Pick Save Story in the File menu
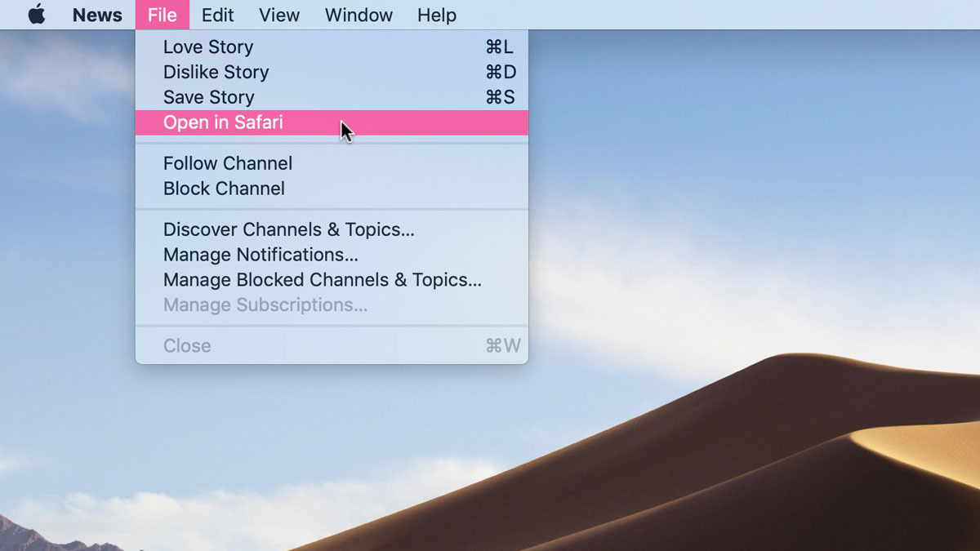 click(x=332, y=97)
